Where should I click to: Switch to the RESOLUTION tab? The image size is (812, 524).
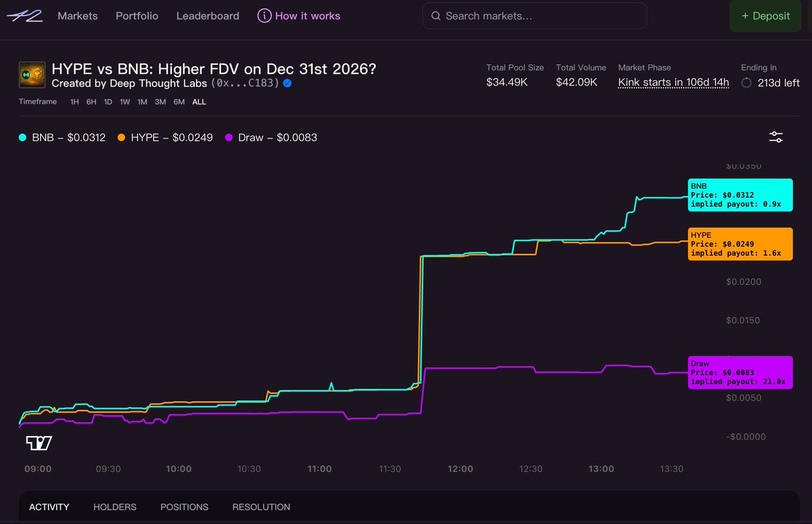[261, 507]
